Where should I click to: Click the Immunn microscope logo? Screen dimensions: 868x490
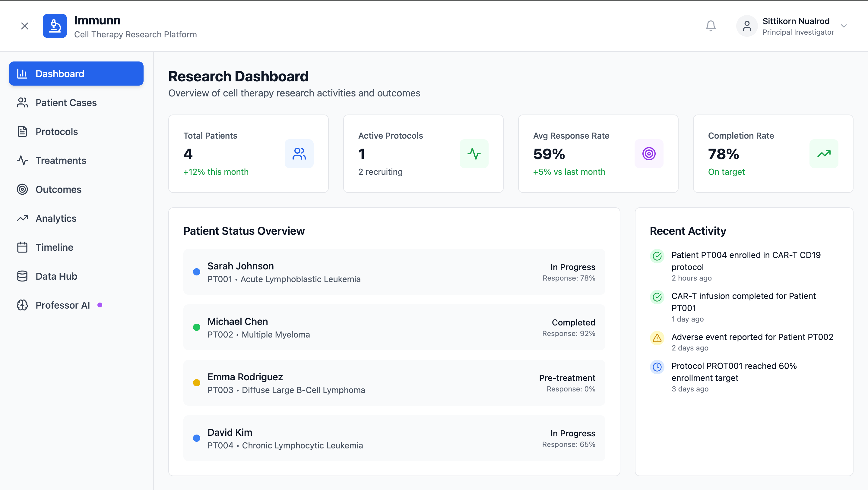pyautogui.click(x=55, y=26)
